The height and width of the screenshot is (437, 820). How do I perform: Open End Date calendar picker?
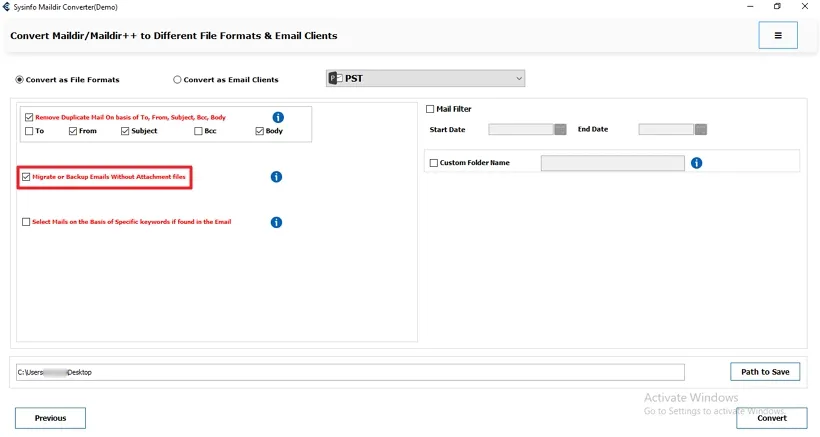[x=701, y=129]
